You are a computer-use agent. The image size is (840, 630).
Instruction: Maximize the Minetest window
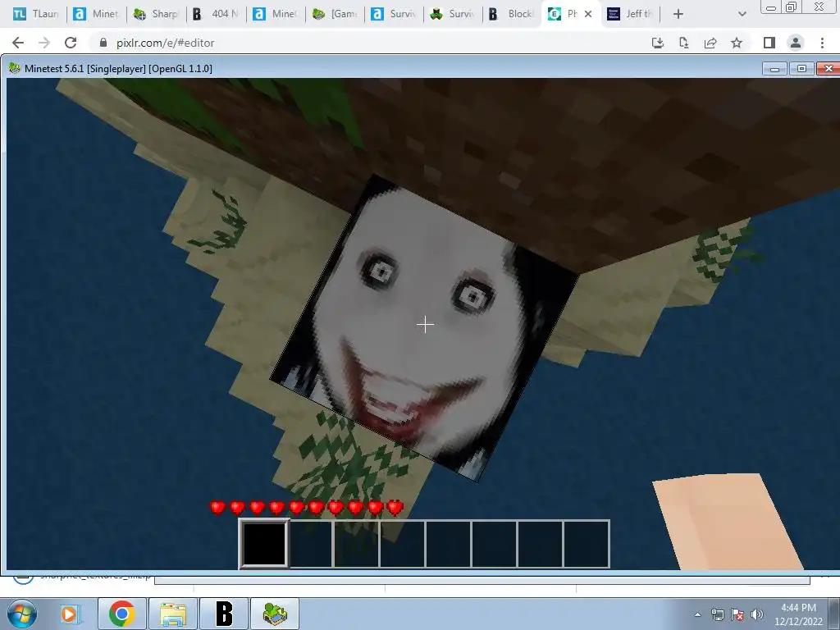[x=801, y=69]
